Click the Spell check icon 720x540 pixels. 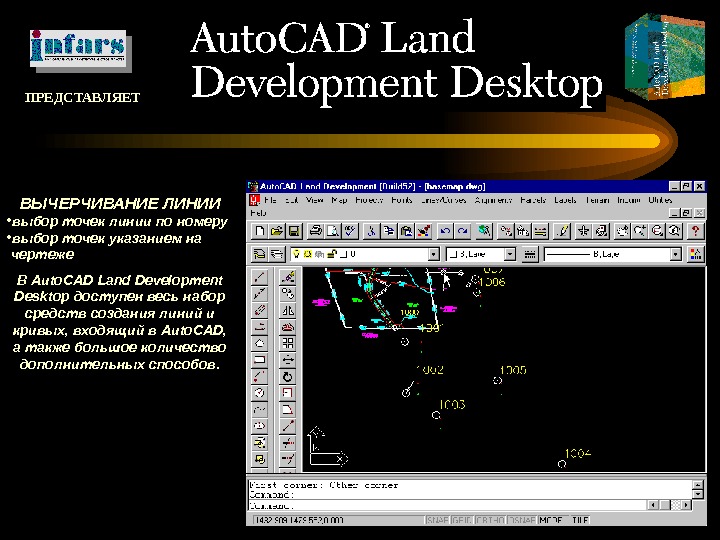pyautogui.click(x=350, y=231)
